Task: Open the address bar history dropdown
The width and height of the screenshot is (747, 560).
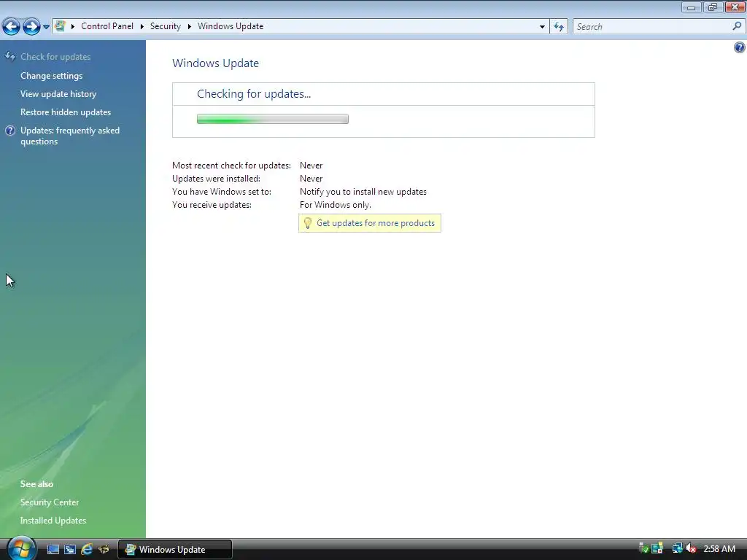Action: click(542, 27)
